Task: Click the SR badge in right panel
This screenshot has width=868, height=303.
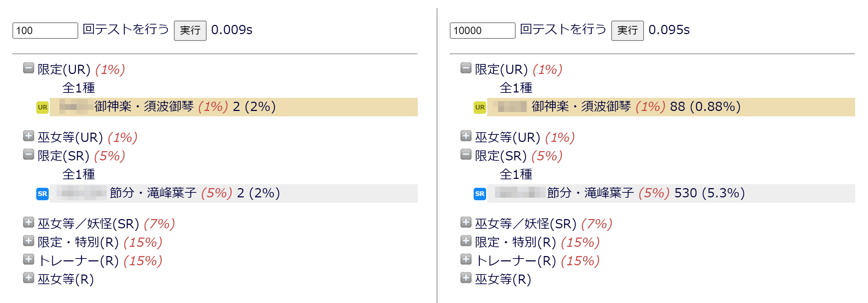Action: pyautogui.click(x=480, y=194)
